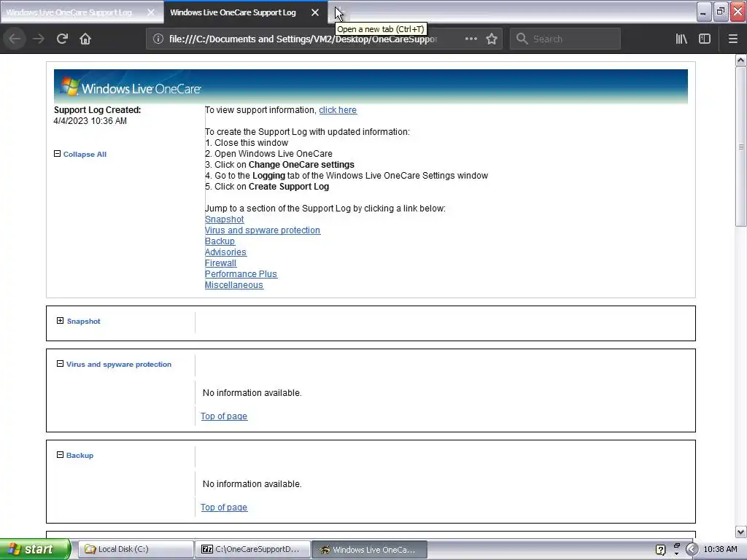
Task: Collapse the Backup section
Action: [x=60, y=455]
